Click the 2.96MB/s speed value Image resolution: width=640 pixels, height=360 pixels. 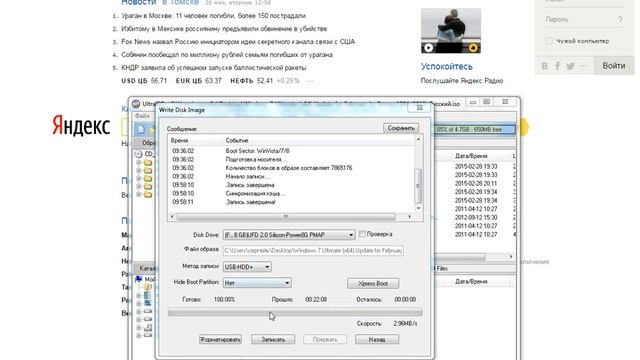click(405, 324)
